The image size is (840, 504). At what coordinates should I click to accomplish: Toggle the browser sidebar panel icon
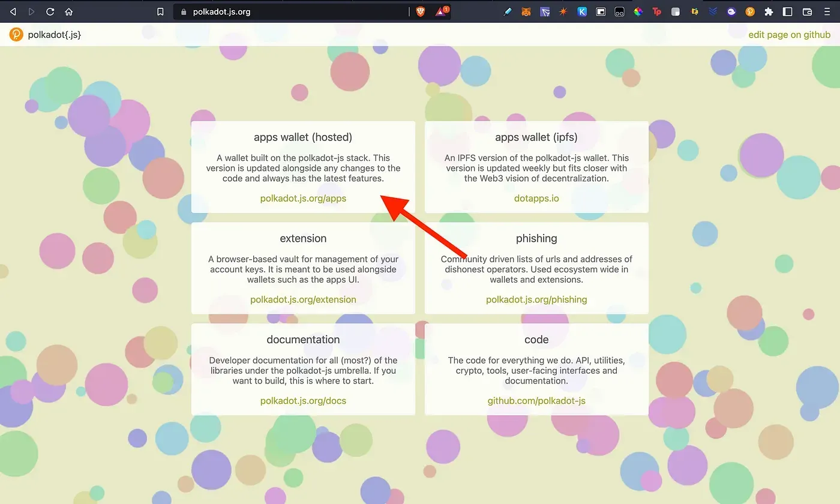click(x=788, y=11)
